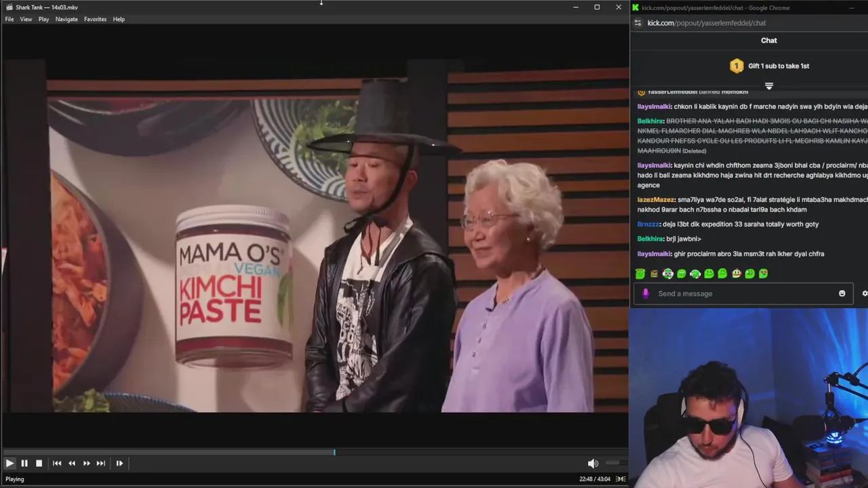Open the Navigate menu
The image size is (868, 488).
coord(66,19)
